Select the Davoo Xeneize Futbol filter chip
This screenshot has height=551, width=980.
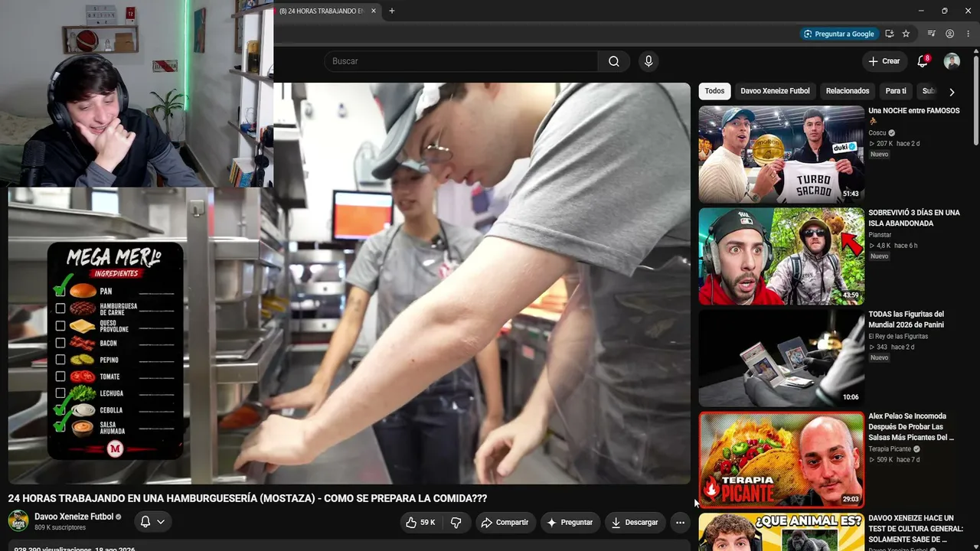(775, 91)
